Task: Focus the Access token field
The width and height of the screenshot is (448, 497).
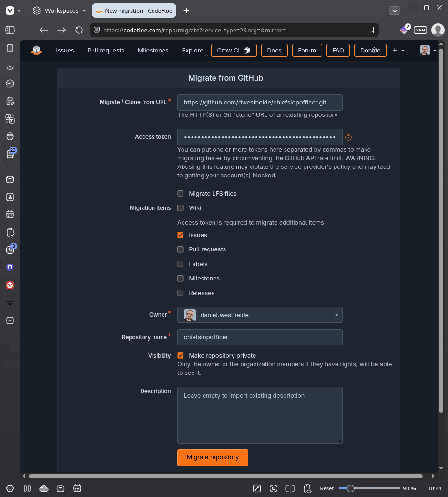Action: (x=260, y=137)
